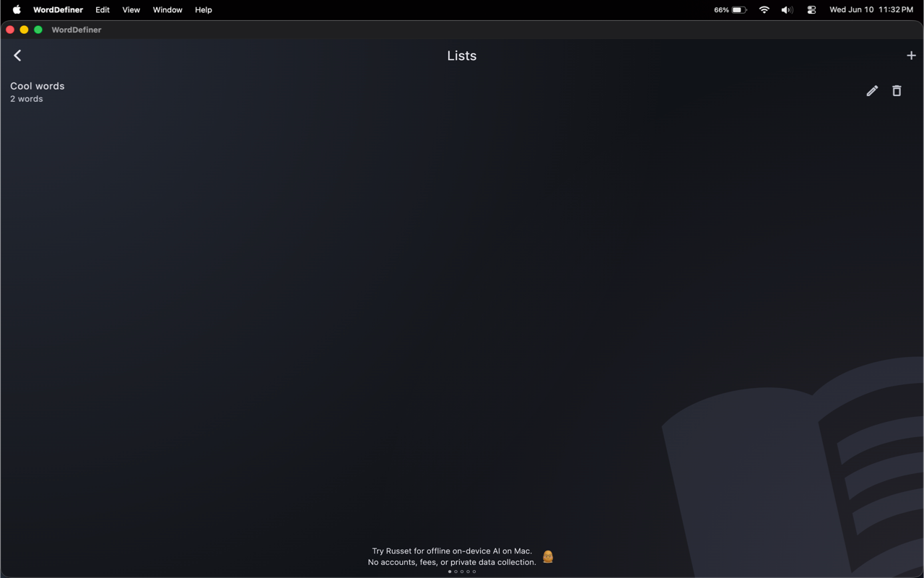Viewport: 924px width, 578px height.
Task: Open the View menu
Action: tap(131, 9)
